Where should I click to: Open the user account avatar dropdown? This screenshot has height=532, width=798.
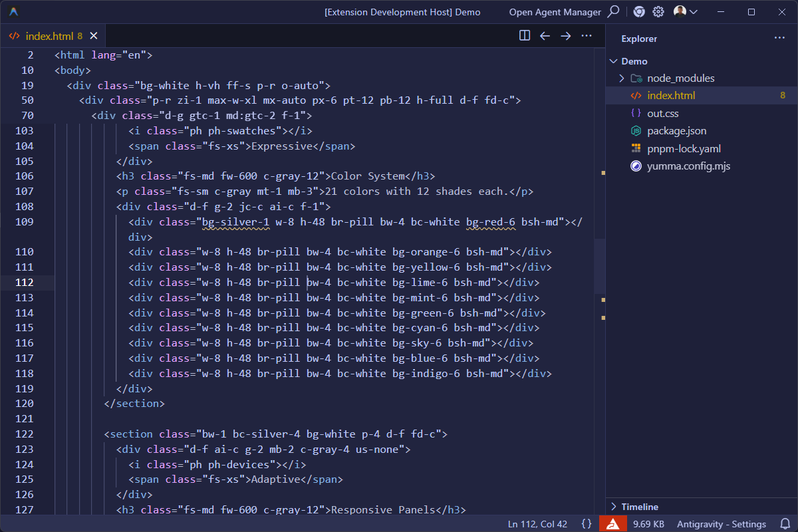685,12
